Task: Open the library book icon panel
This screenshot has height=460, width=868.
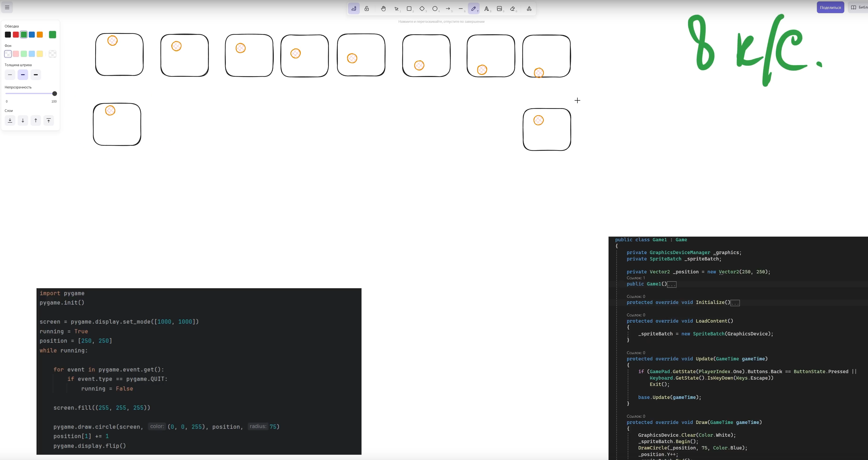Action: pos(858,8)
